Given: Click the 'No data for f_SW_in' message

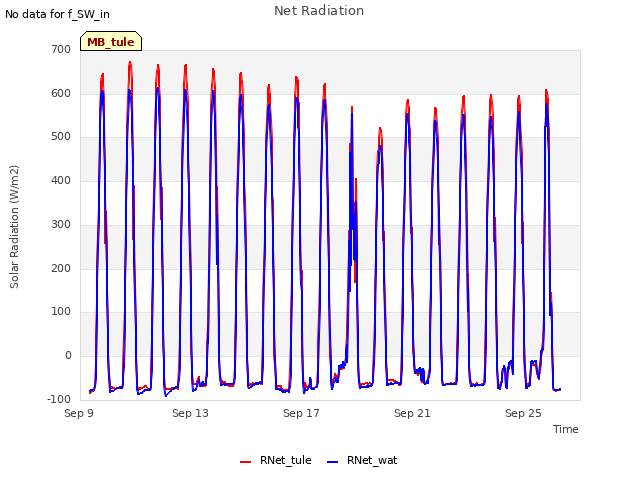Looking at the screenshot, I should tap(57, 14).
